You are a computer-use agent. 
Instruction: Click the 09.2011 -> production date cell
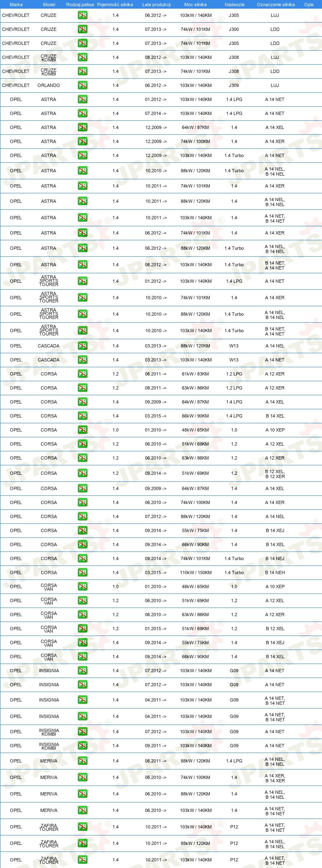pyautogui.click(x=156, y=746)
